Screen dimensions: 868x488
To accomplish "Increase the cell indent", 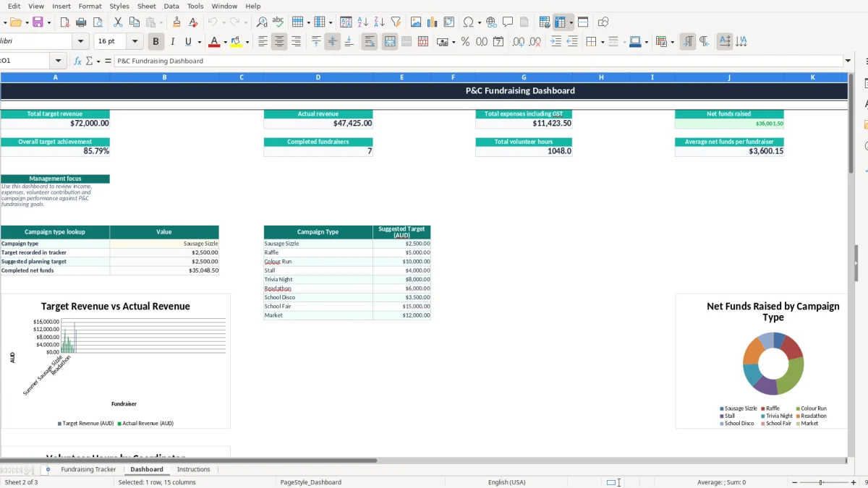I will click(556, 42).
